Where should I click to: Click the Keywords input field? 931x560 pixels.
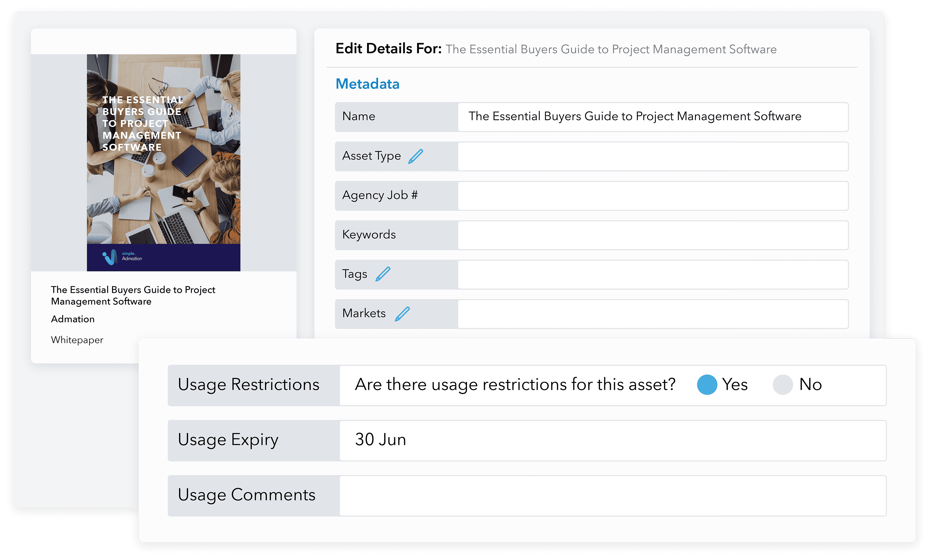[x=652, y=235]
